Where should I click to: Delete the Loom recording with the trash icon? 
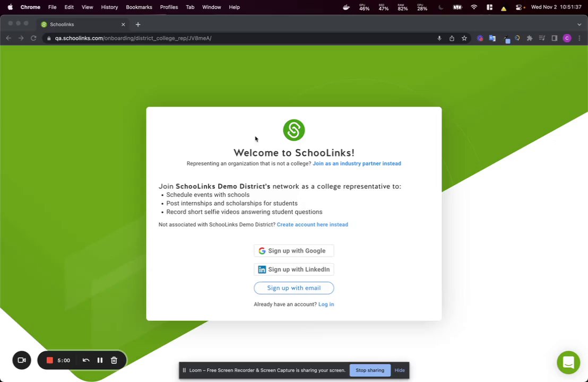click(x=114, y=360)
